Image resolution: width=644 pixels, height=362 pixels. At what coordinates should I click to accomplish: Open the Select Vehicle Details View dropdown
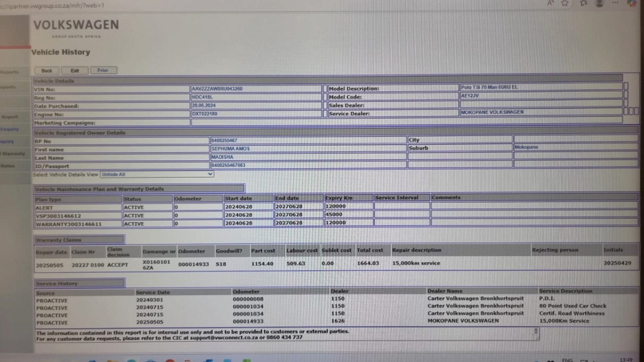pyautogui.click(x=157, y=174)
